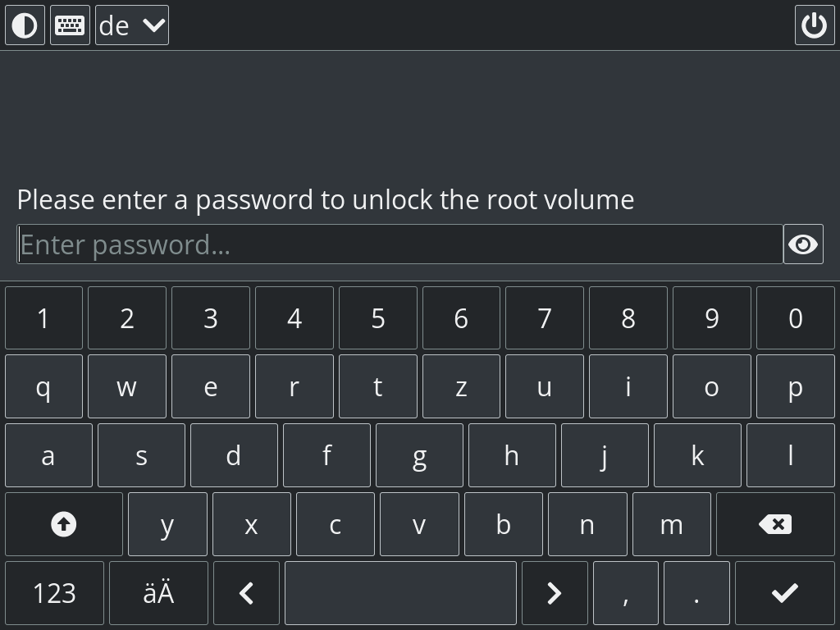The image size is (840, 630).
Task: Tap the period key
Action: coord(696,592)
